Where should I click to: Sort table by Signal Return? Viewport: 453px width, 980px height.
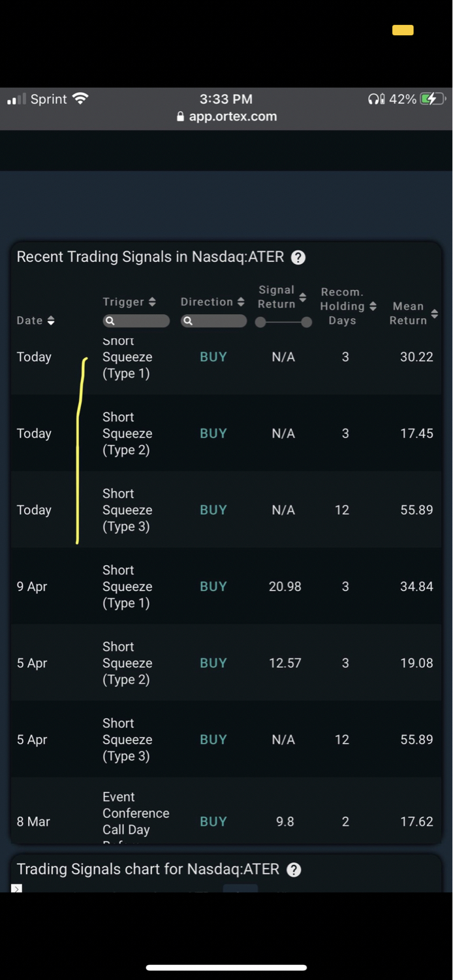point(302,298)
